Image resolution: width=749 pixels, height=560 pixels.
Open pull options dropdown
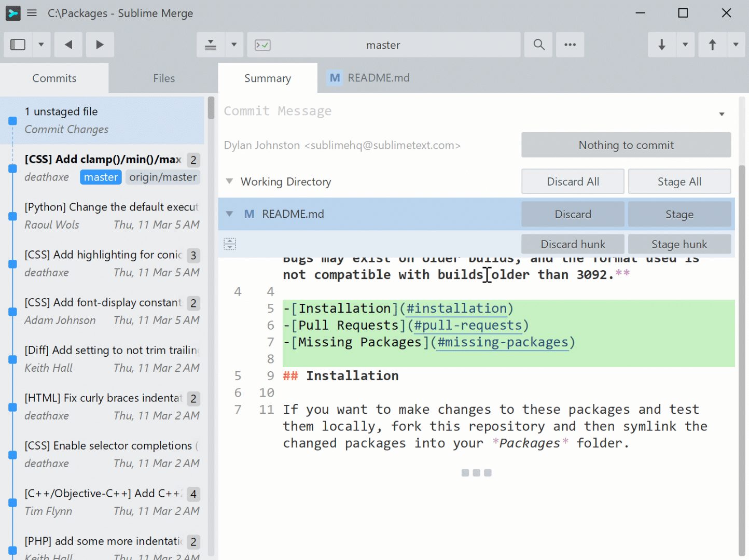[685, 45]
